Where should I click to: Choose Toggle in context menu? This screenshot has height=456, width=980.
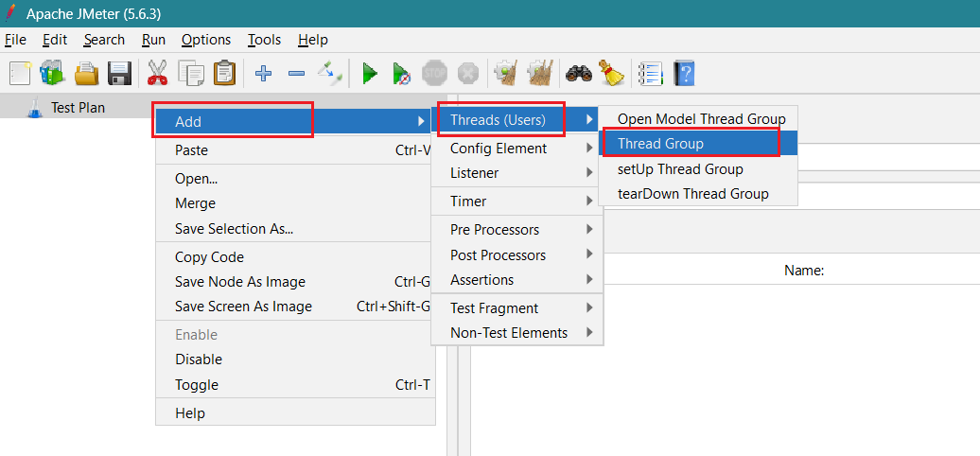pyautogui.click(x=294, y=385)
